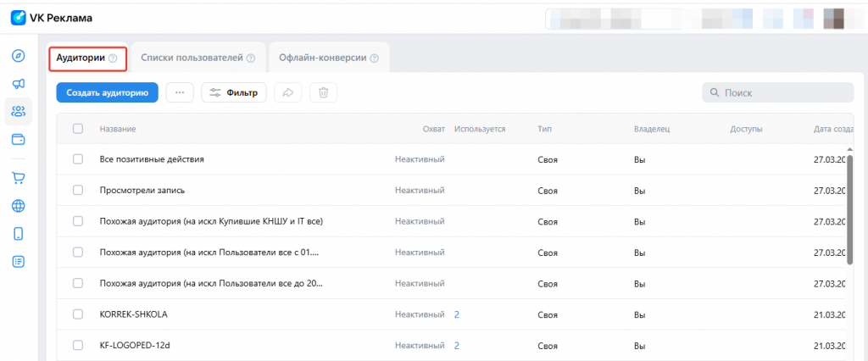Switch to the Офлайн-конверсии tab

pos(329,58)
